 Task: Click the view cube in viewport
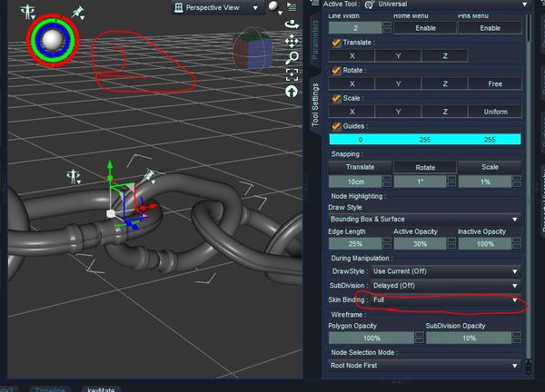pos(253,49)
